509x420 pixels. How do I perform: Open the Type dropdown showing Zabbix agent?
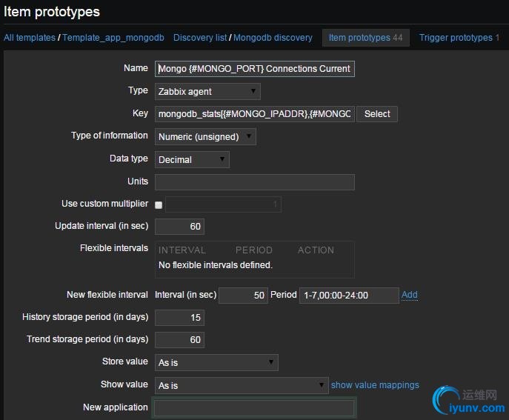click(207, 92)
